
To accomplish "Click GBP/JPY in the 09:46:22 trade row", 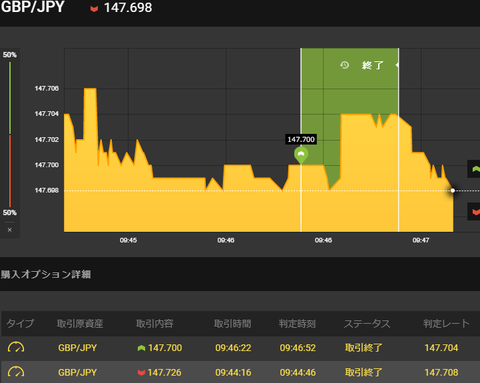I will (77, 348).
